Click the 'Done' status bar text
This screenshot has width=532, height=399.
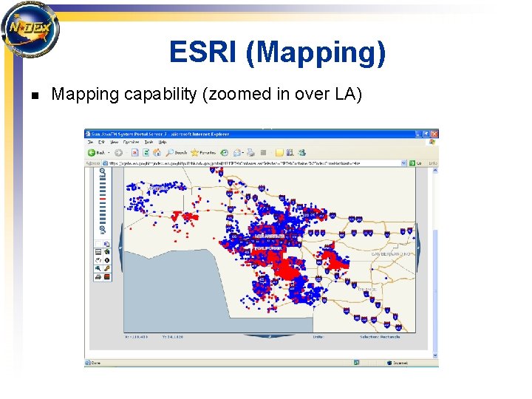(96, 363)
